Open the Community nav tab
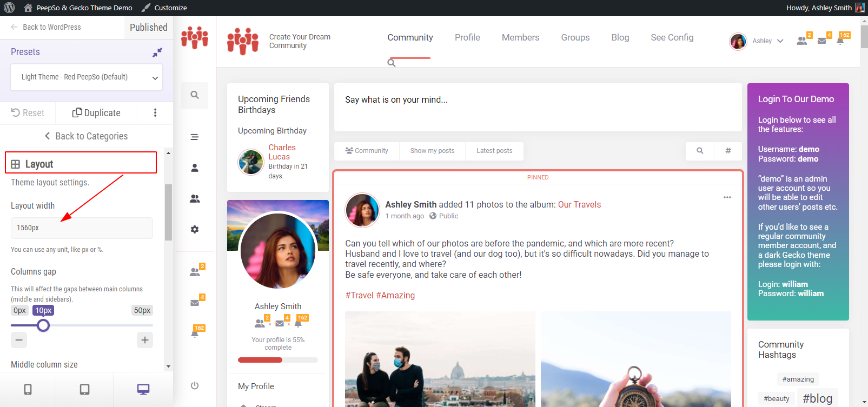868x407 pixels. point(410,37)
